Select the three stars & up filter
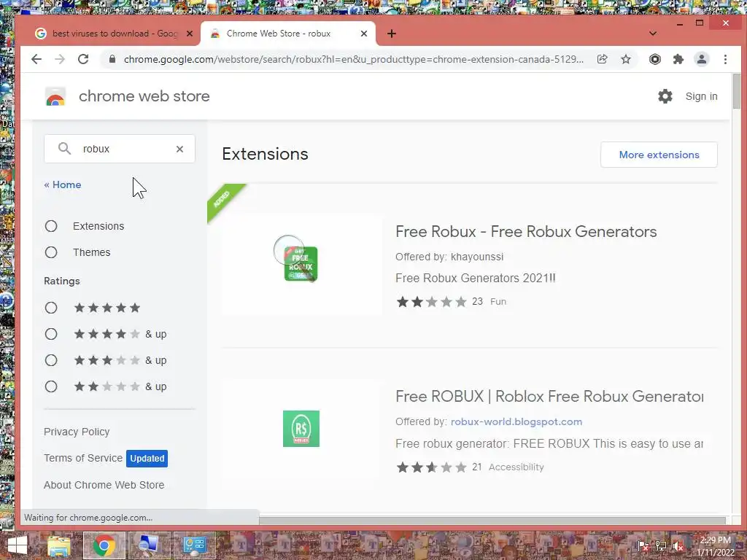Image resolution: width=747 pixels, height=560 pixels. point(51,360)
